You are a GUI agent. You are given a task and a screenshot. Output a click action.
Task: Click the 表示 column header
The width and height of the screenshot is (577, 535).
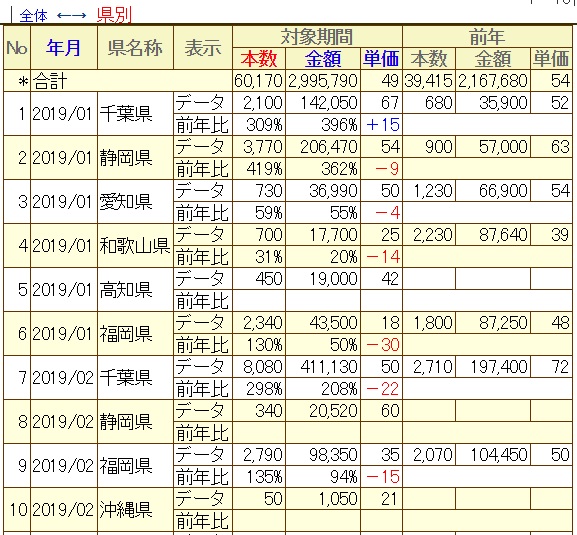click(x=203, y=48)
